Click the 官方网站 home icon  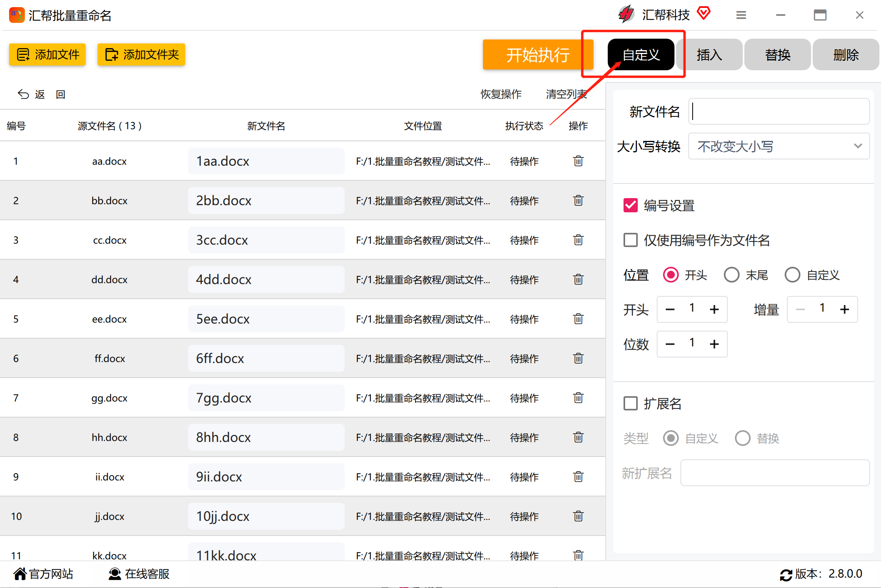click(20, 574)
